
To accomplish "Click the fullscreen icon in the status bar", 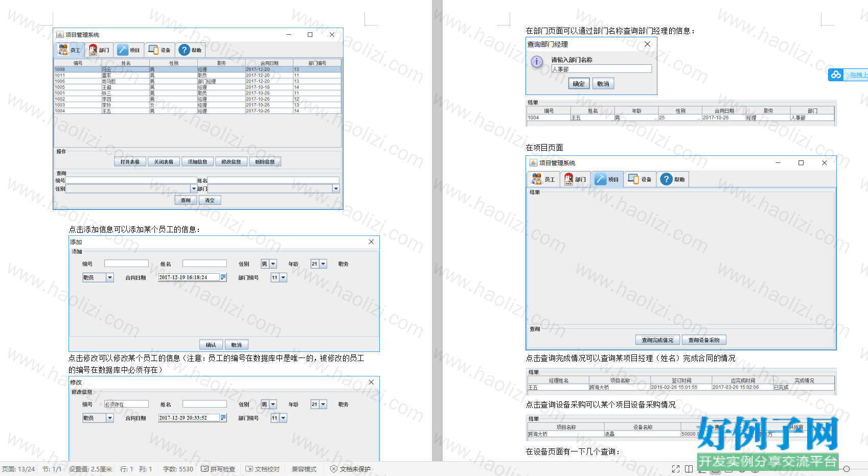I will pos(676,469).
